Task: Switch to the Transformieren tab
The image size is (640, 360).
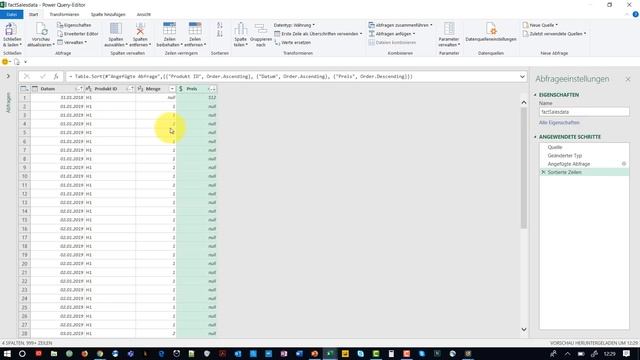Action: pos(64,14)
